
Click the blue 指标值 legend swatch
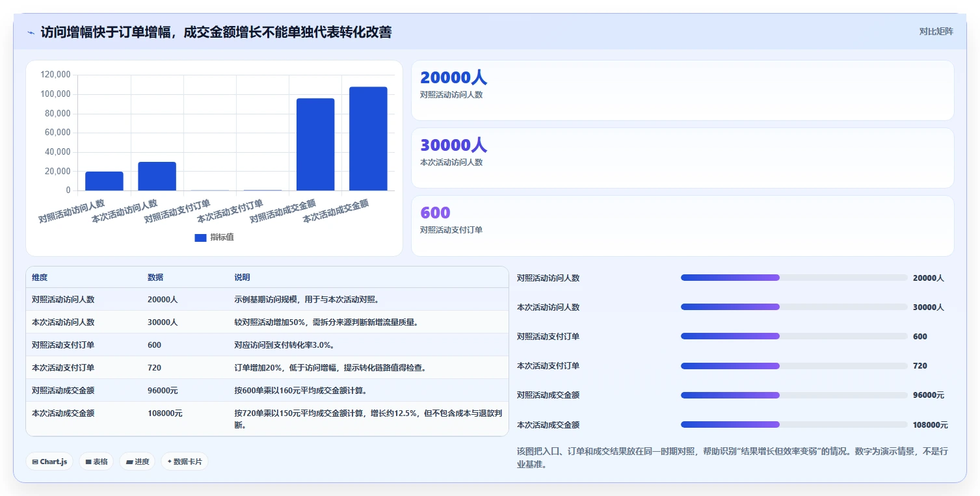[x=200, y=238]
